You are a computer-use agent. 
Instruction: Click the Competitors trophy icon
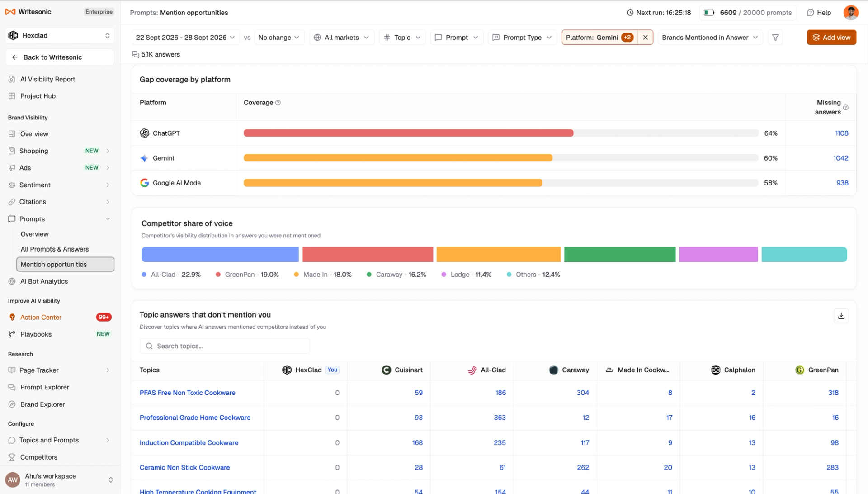[12, 457]
